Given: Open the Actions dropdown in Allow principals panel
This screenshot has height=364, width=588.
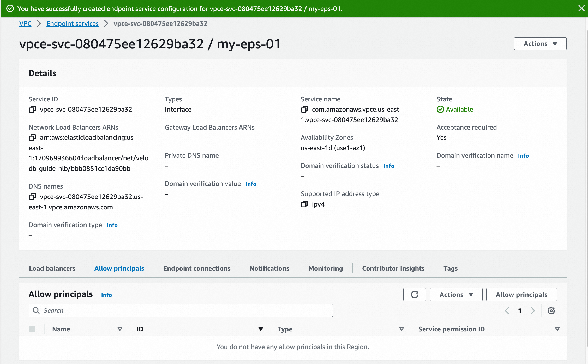Looking at the screenshot, I should click(x=456, y=294).
